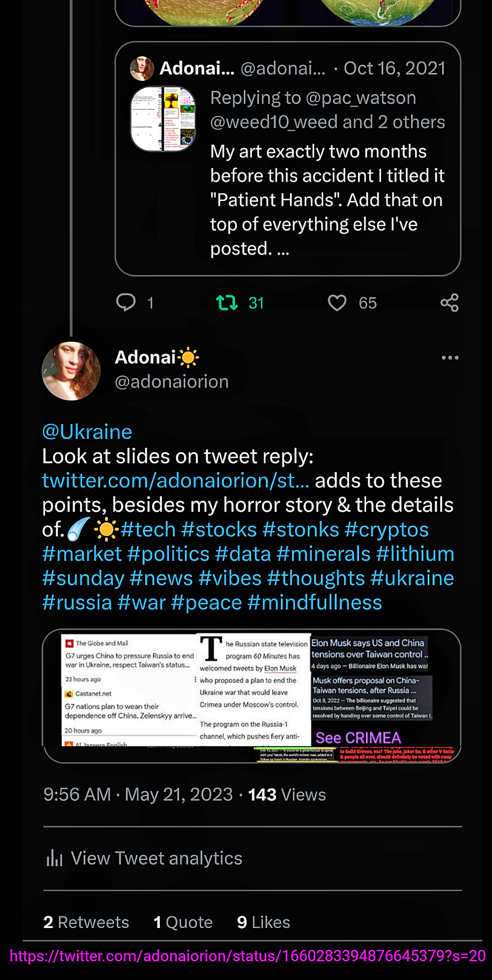This screenshot has height=980, width=492.
Task: Open the three-dot more options menu
Action: pyautogui.click(x=450, y=358)
